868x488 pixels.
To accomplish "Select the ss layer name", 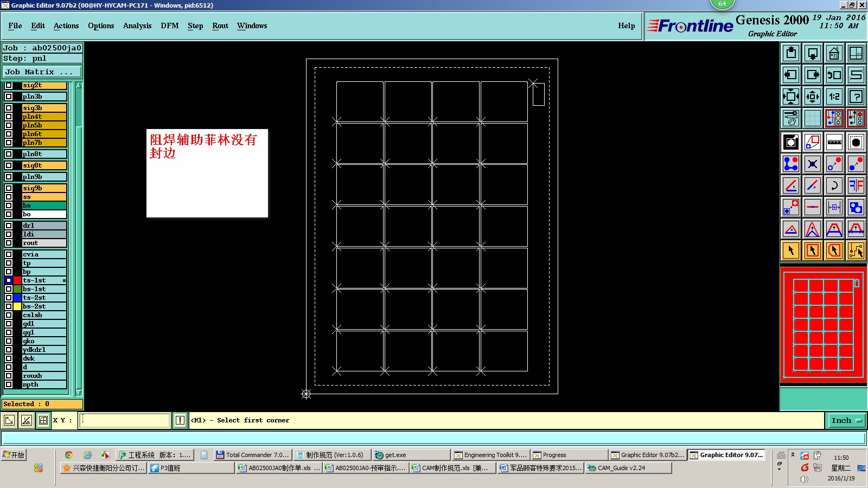I will tap(44, 197).
